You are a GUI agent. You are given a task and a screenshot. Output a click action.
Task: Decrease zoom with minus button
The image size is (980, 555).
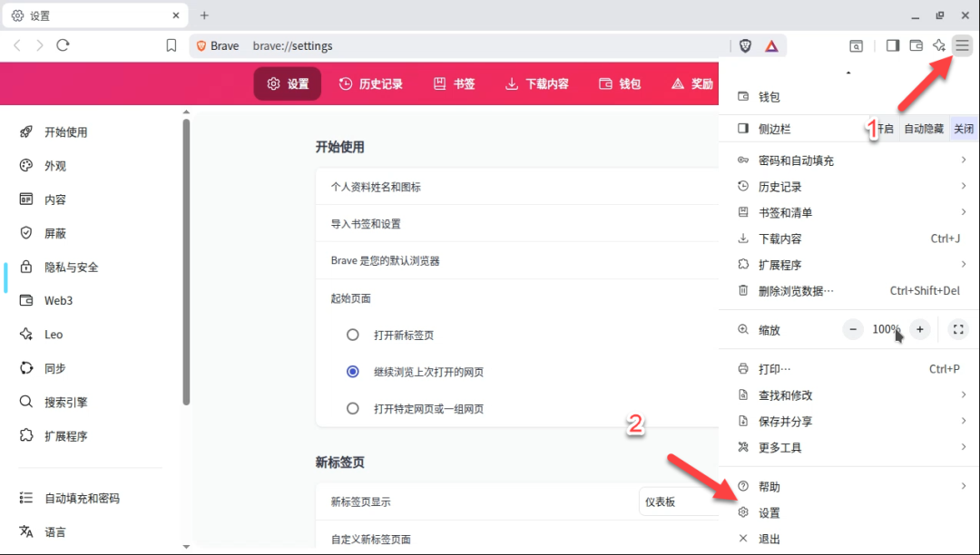coord(852,329)
